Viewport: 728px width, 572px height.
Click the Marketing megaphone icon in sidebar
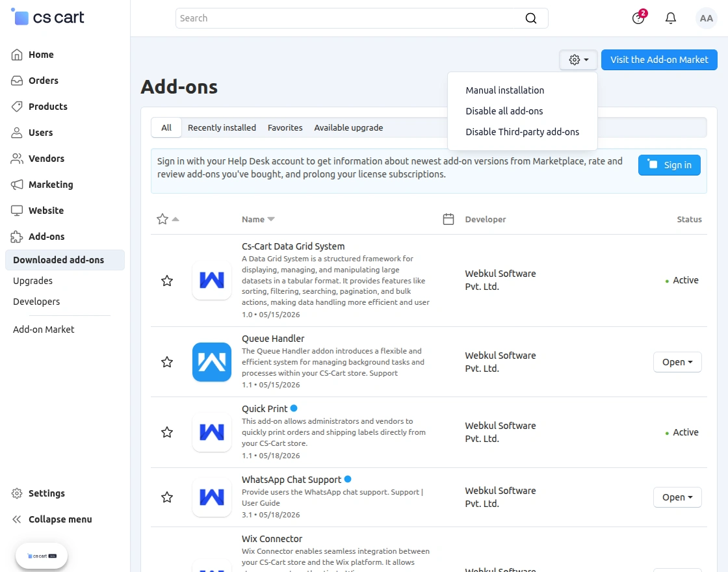[x=17, y=185]
